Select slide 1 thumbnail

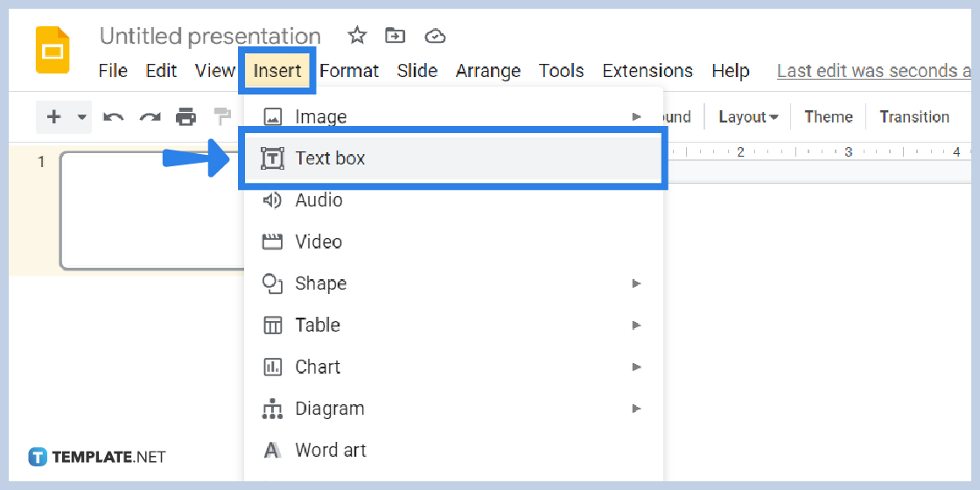coord(152,211)
